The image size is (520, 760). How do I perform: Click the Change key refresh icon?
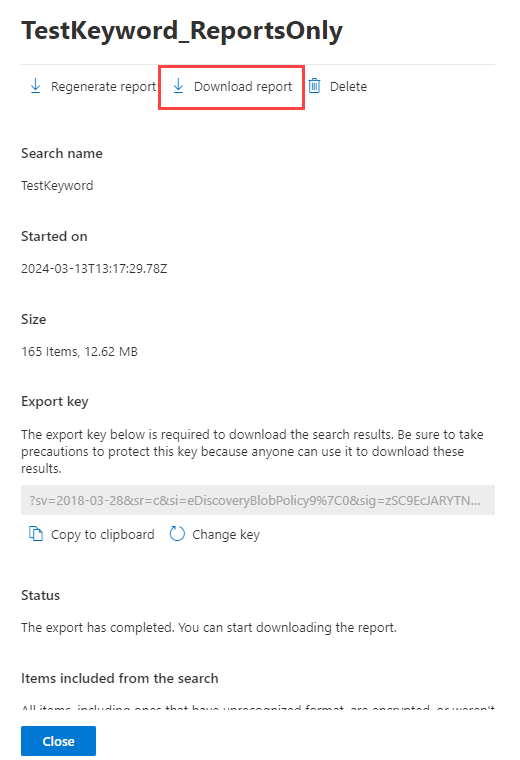tap(177, 534)
